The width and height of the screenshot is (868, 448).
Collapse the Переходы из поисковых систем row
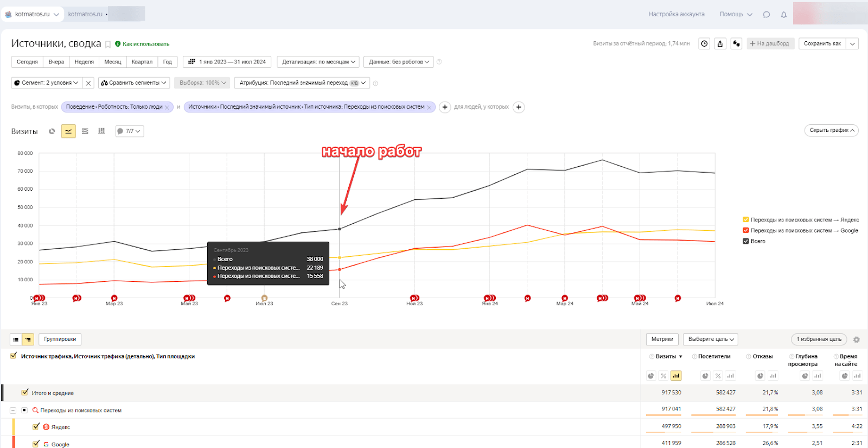pyautogui.click(x=13, y=411)
